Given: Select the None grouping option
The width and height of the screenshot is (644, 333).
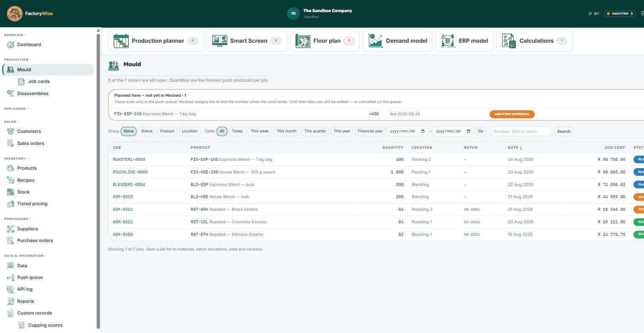Looking at the screenshot, I should [x=129, y=131].
